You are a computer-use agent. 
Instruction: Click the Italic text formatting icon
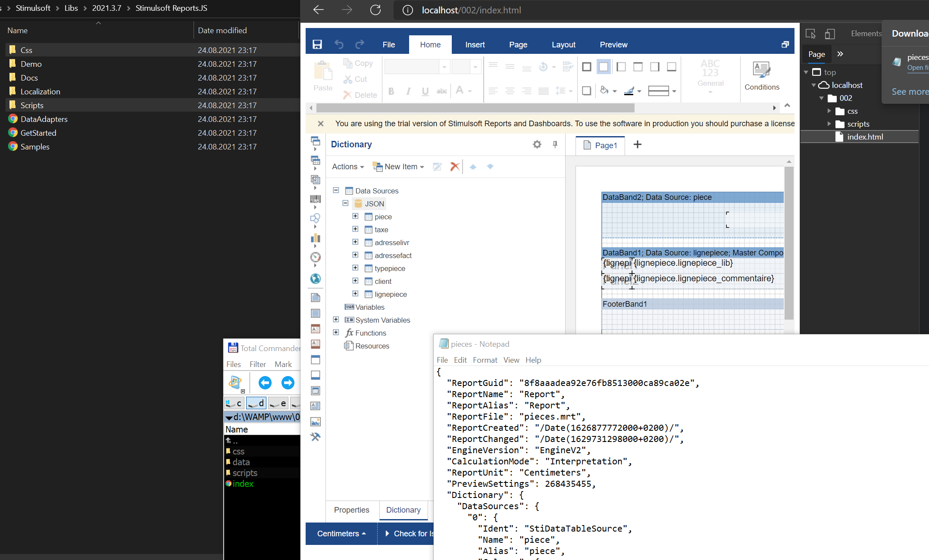(x=408, y=90)
